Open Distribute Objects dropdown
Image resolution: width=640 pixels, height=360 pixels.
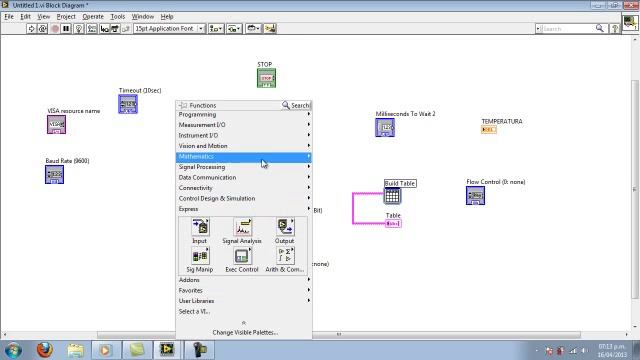point(234,29)
